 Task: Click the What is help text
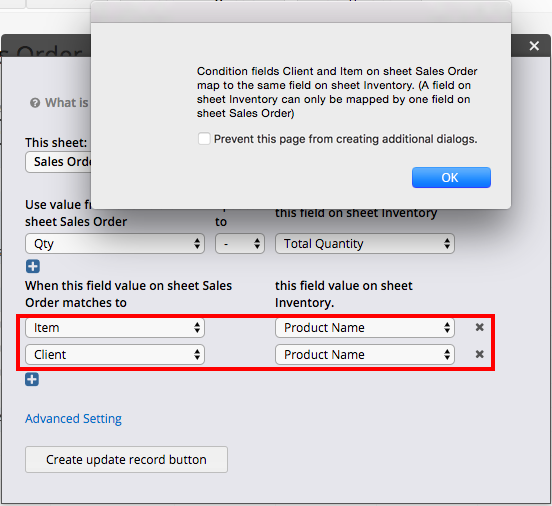click(67, 103)
